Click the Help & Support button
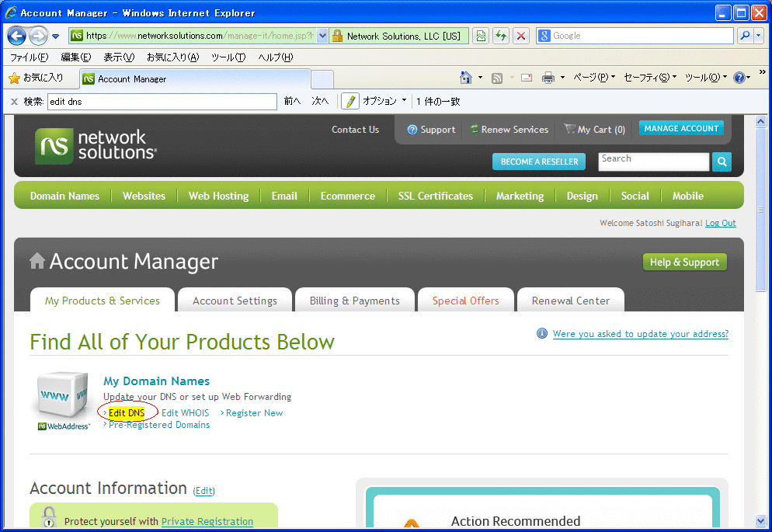Screen dimensions: 772x532 684,263
